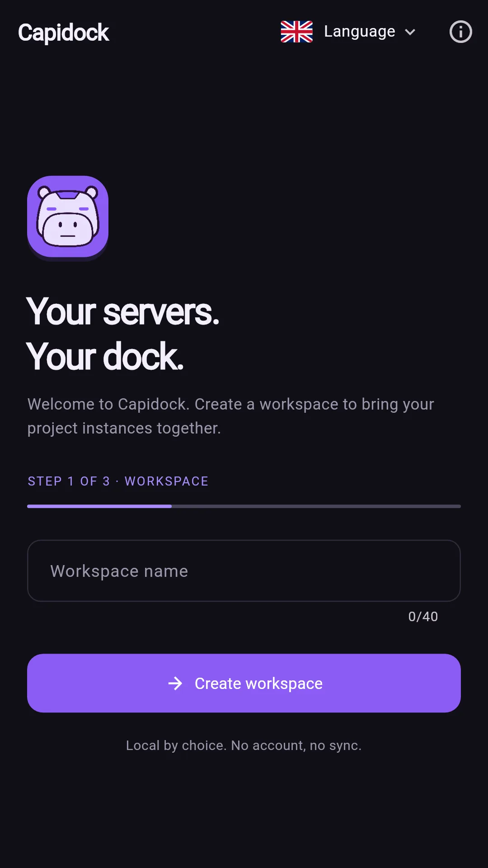
Task: Expand the Language dropdown
Action: [348, 32]
